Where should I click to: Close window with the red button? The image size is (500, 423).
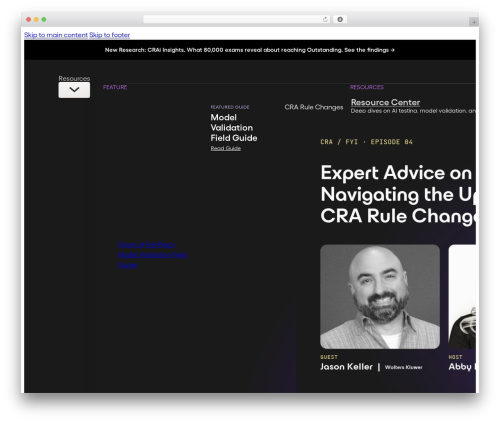29,19
